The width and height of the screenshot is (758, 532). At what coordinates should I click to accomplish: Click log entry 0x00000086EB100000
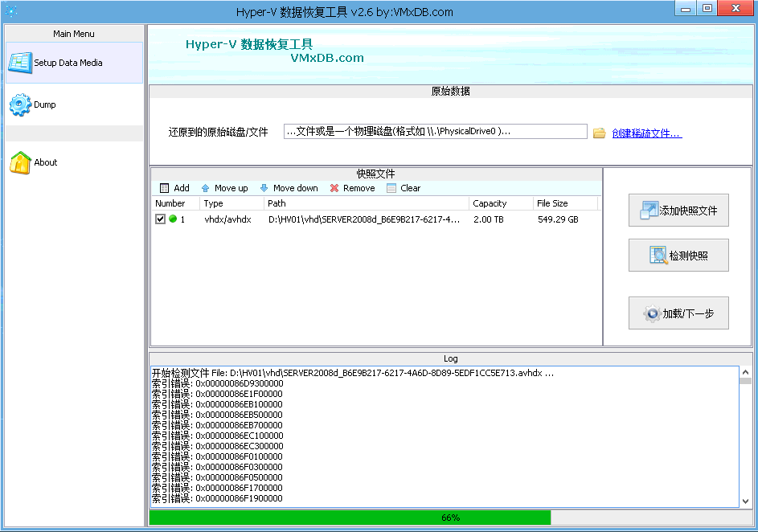click(218, 404)
